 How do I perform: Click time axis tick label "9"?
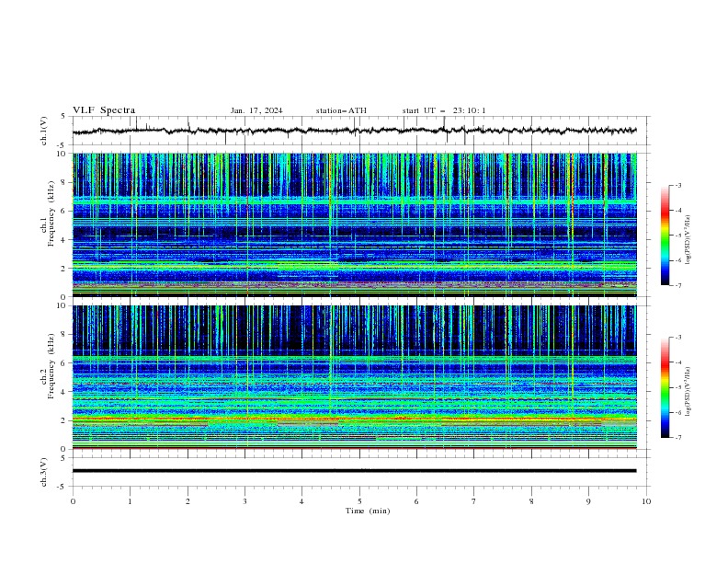click(588, 501)
